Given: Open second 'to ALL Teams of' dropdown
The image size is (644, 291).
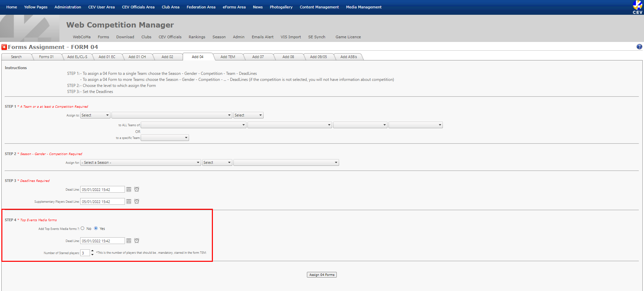Looking at the screenshot, I should (290, 125).
